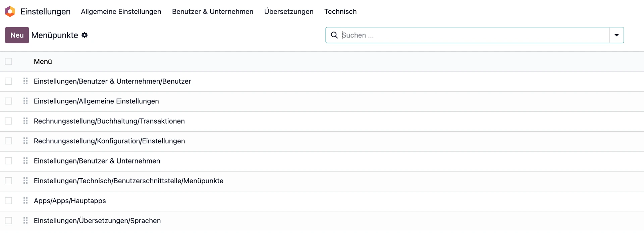
Task: Click the Odoo app logo icon
Action: tap(10, 11)
